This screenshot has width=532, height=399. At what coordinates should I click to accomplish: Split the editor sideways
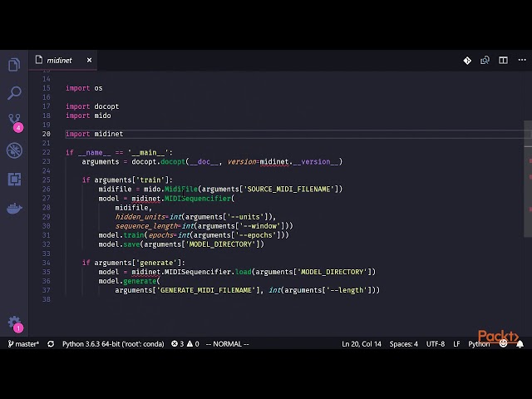click(503, 61)
